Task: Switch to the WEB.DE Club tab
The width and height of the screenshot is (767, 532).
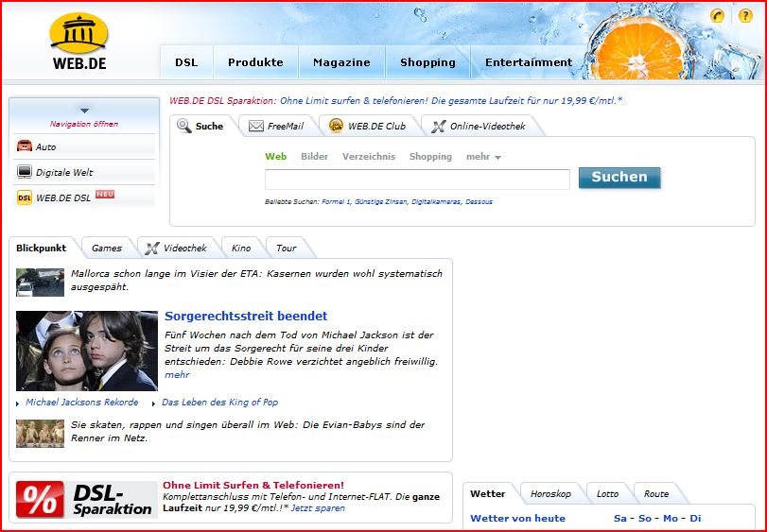Action: click(x=370, y=126)
